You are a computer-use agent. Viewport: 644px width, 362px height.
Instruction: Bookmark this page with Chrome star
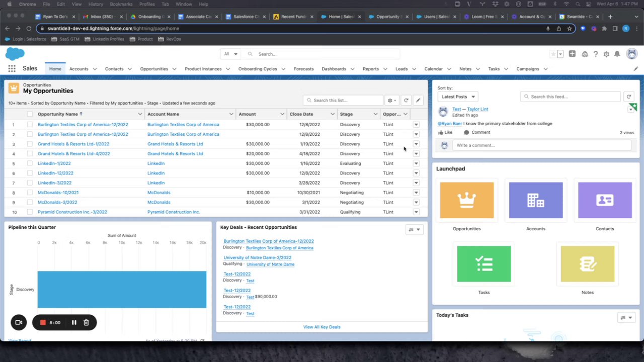pyautogui.click(x=569, y=29)
